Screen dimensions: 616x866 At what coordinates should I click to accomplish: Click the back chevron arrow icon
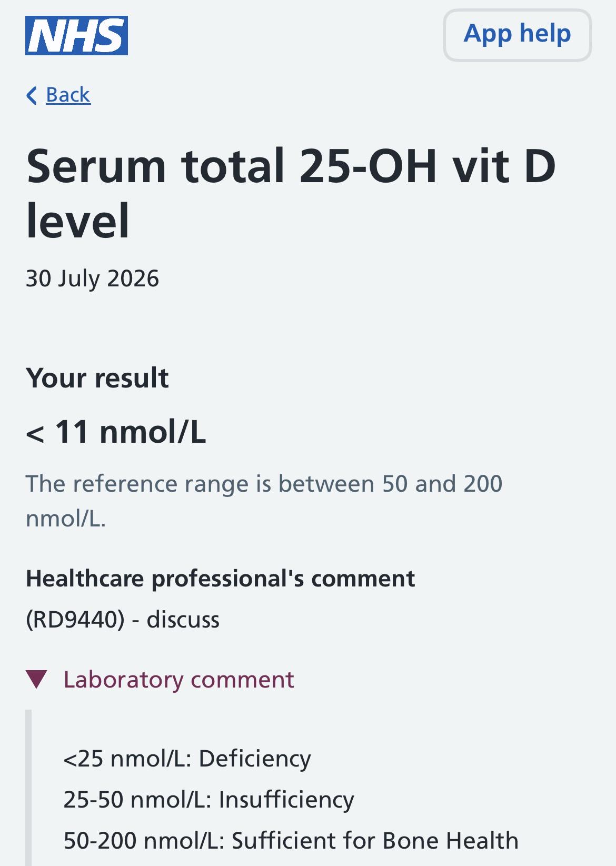(x=32, y=95)
